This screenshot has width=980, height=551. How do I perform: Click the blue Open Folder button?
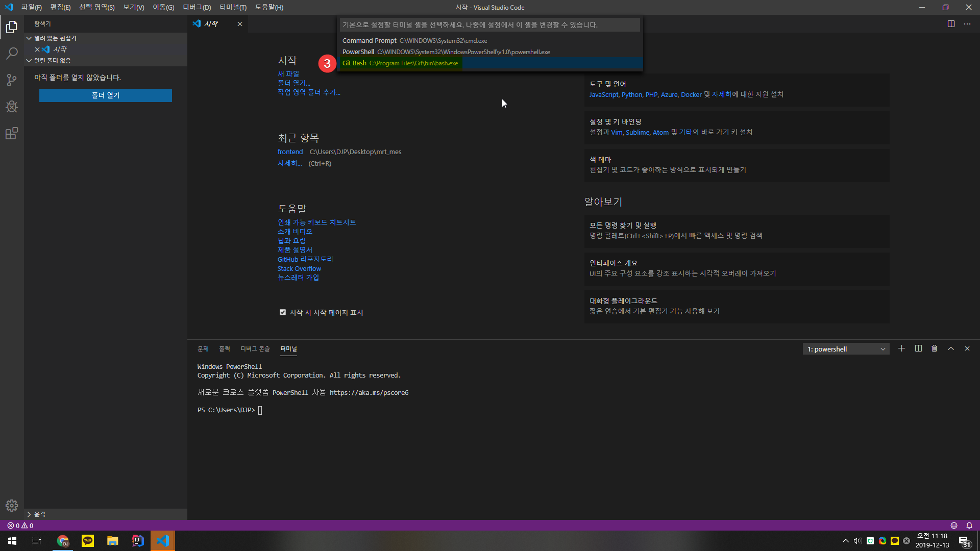[x=106, y=95]
